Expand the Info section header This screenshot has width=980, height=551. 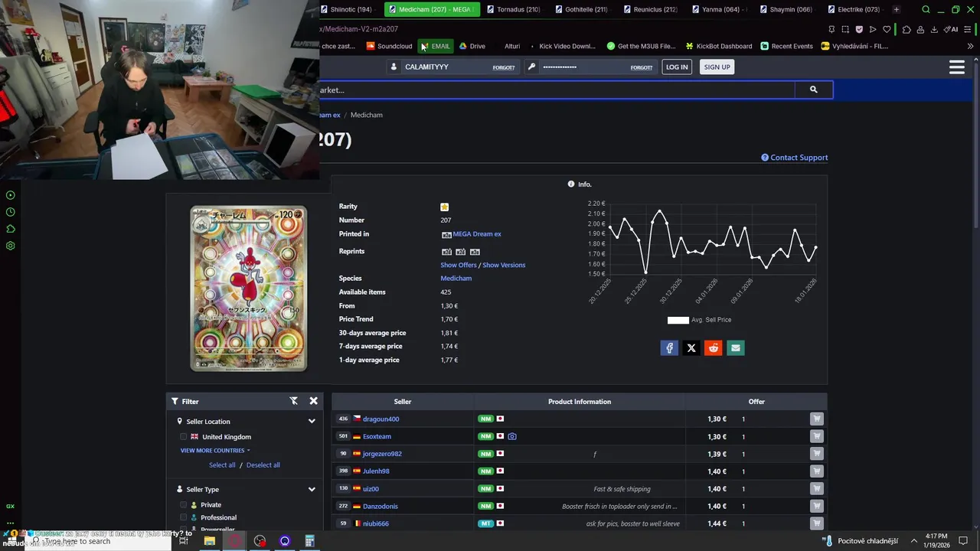pos(580,184)
